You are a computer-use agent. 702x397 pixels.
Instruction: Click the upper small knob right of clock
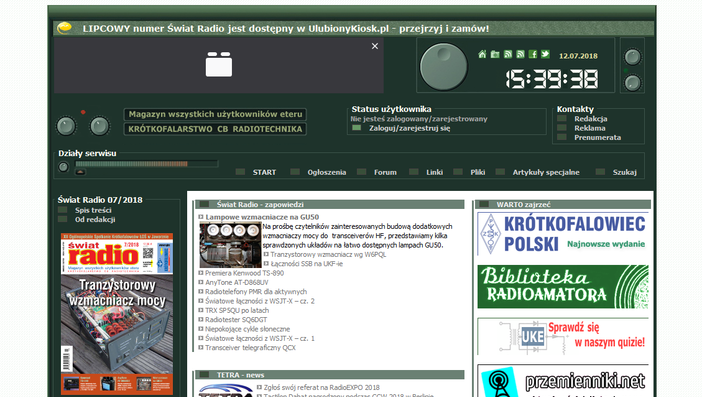[x=633, y=57]
